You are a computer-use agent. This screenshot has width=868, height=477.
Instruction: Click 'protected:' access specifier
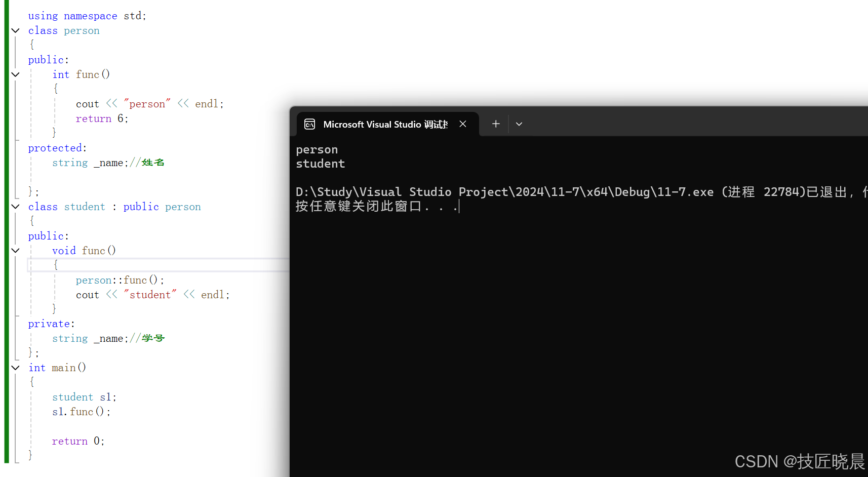[x=57, y=148]
